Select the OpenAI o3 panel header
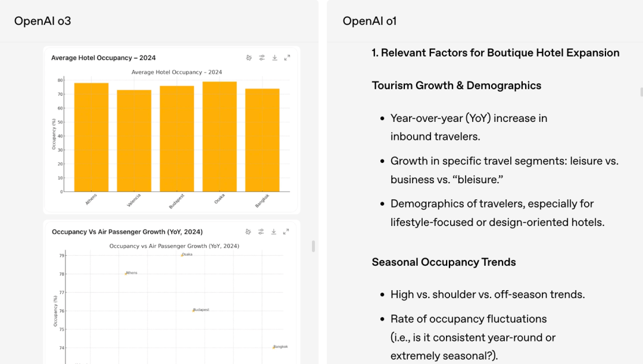 pyautogui.click(x=43, y=21)
